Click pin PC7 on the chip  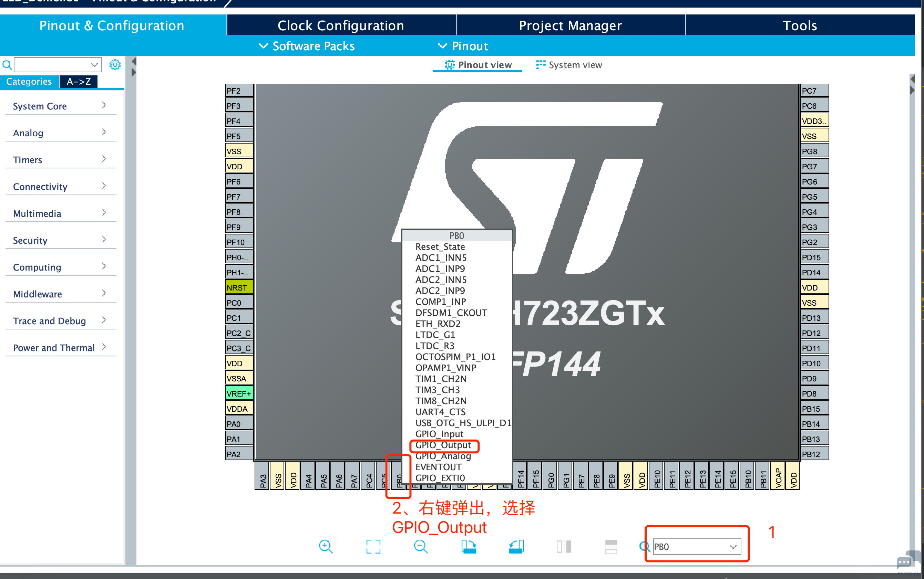coord(814,91)
